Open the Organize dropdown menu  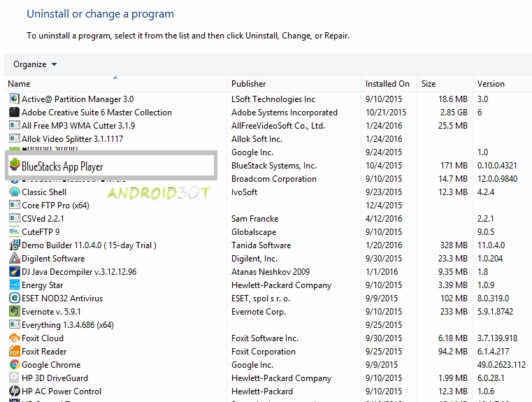35,64
